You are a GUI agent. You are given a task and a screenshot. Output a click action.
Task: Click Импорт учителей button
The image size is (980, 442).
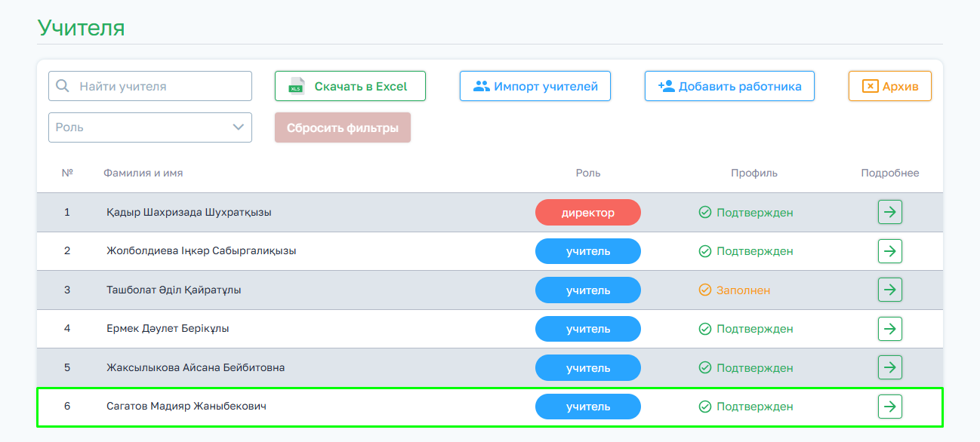pyautogui.click(x=535, y=86)
